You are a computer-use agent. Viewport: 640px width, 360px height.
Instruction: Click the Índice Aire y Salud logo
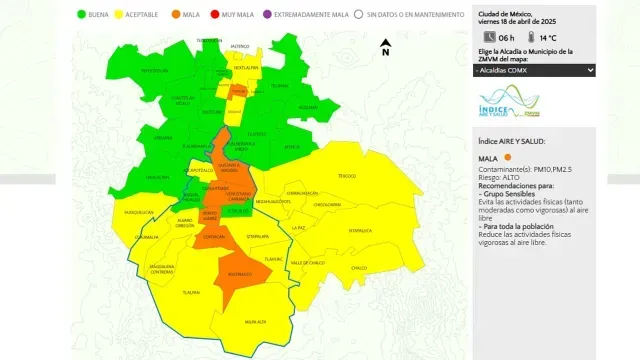click(509, 101)
